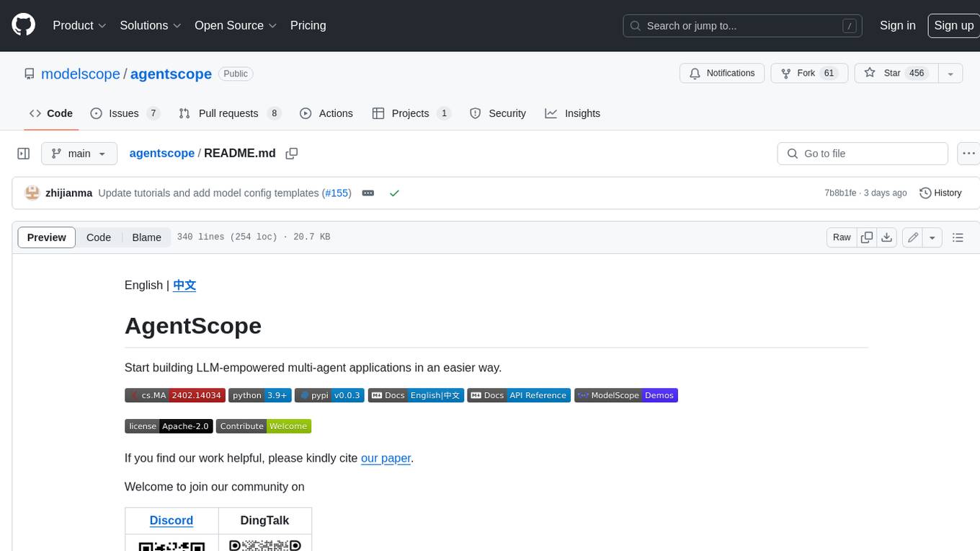Screen dimensions: 980x551
Task: Switch to Preview view
Action: coord(47,237)
